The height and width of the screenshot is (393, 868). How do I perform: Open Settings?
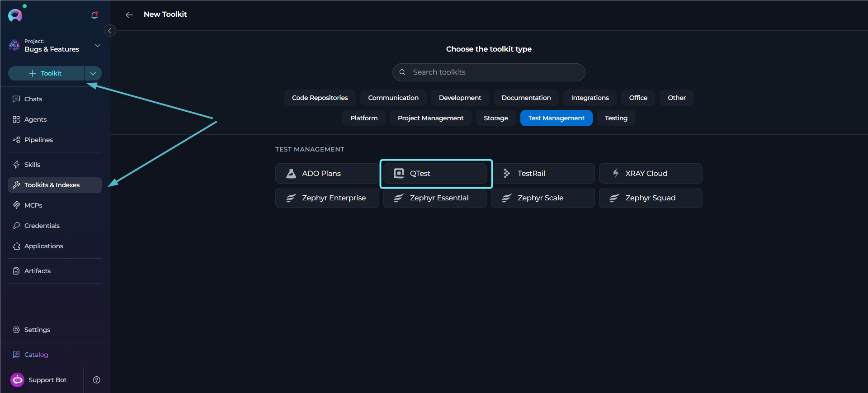tap(55, 330)
